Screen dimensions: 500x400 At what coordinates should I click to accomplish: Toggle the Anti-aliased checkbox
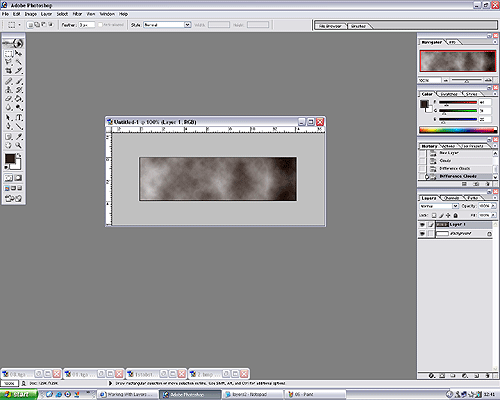pos(100,25)
